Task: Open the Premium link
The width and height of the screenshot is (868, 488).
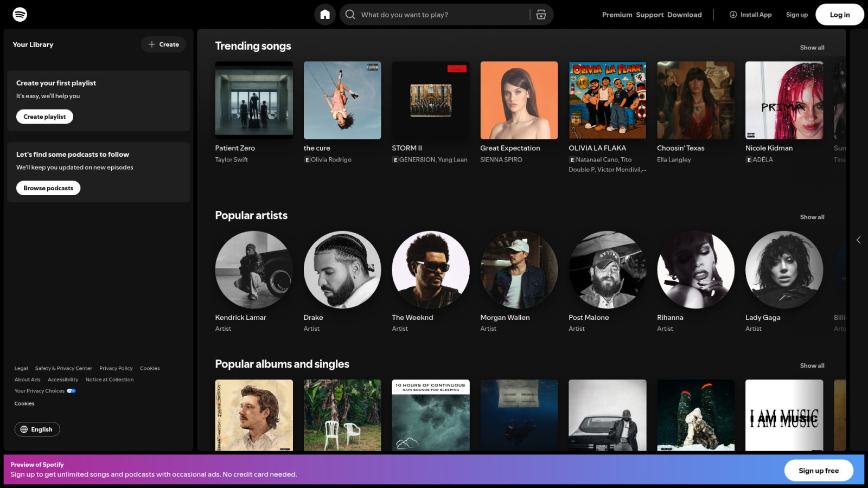Action: (617, 15)
